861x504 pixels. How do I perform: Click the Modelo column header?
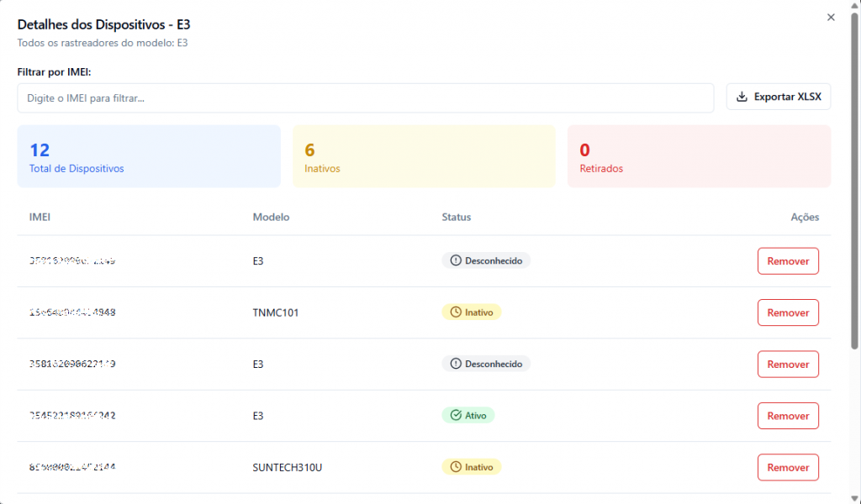(x=271, y=218)
